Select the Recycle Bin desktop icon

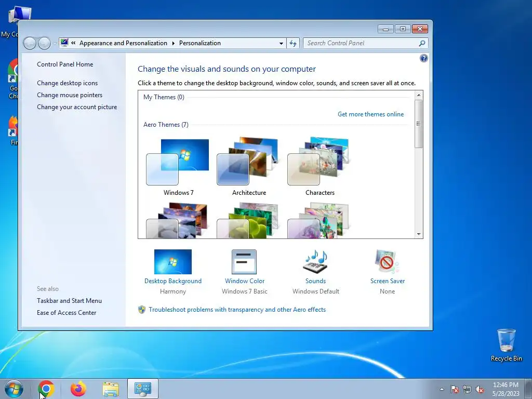click(506, 345)
